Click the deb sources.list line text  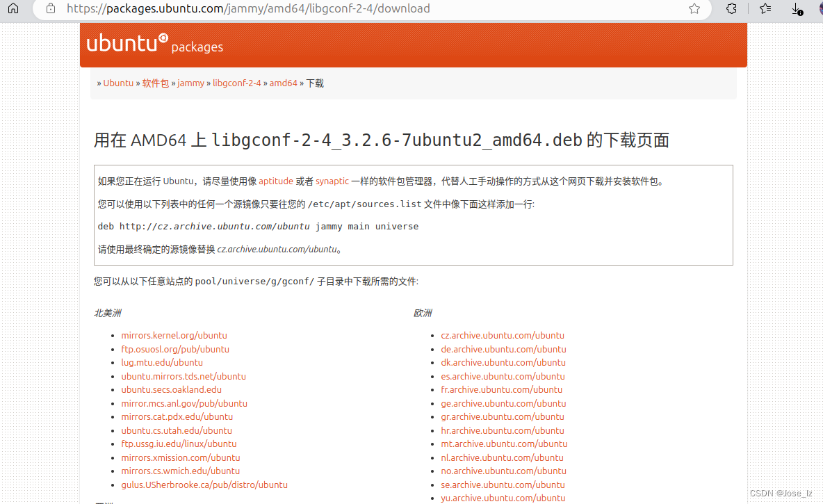pyautogui.click(x=259, y=226)
